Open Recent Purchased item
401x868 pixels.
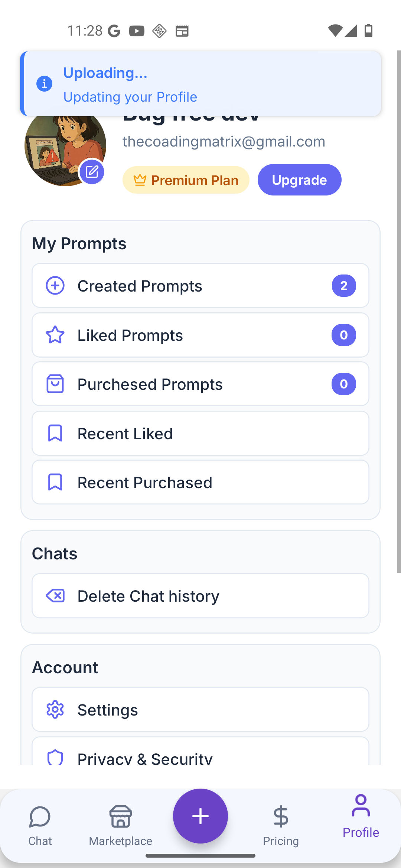[x=200, y=482]
